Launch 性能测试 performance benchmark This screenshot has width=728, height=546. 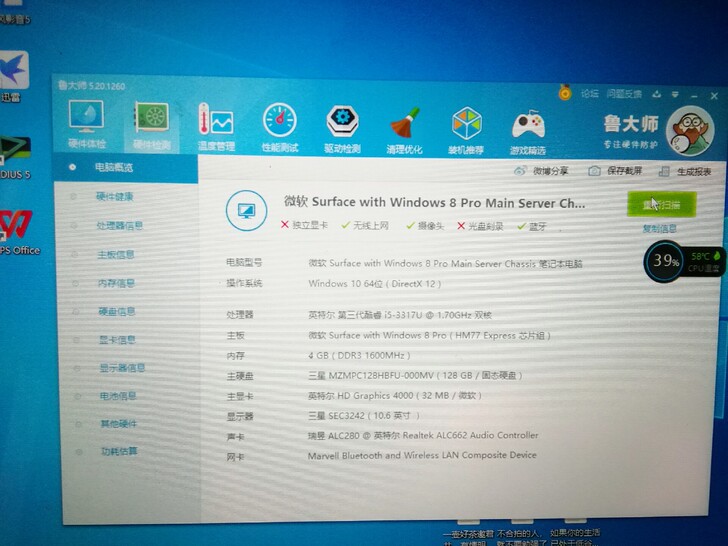tap(280, 128)
